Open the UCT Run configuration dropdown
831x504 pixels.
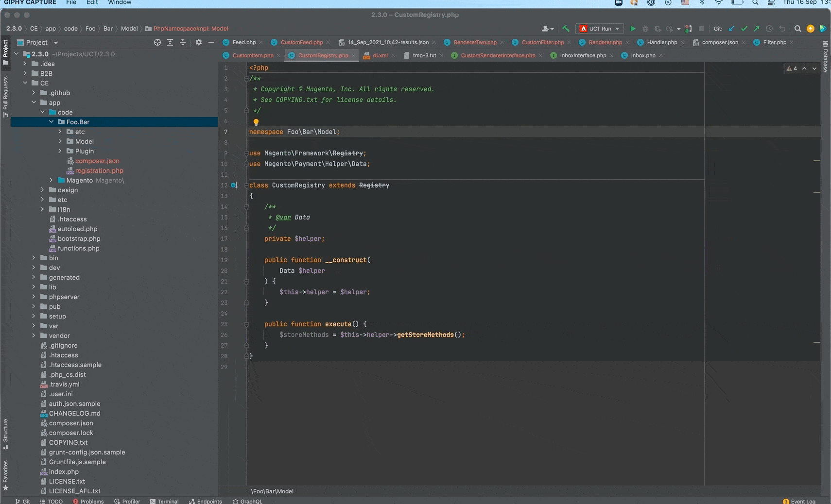tap(600, 29)
